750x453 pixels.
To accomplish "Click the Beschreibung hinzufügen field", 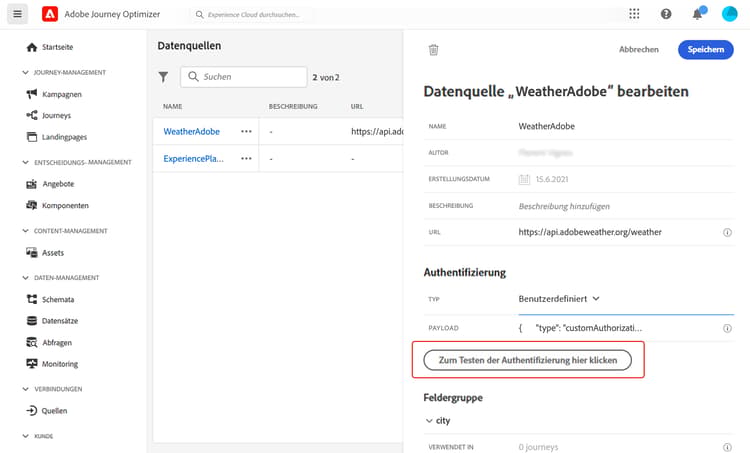I will pos(564,206).
